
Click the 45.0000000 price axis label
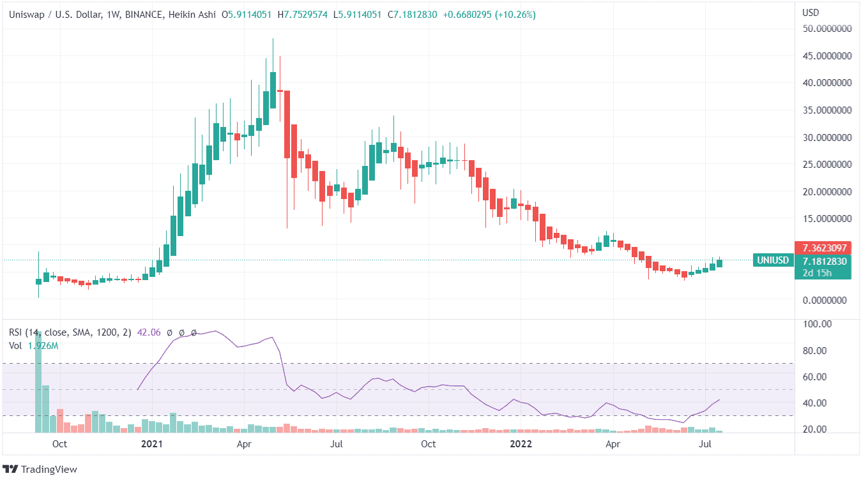point(827,56)
